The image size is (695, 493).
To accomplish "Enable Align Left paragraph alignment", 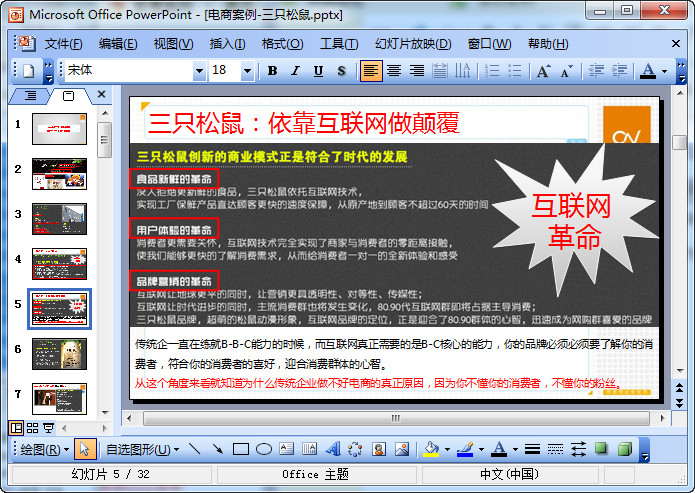I will pyautogui.click(x=371, y=71).
